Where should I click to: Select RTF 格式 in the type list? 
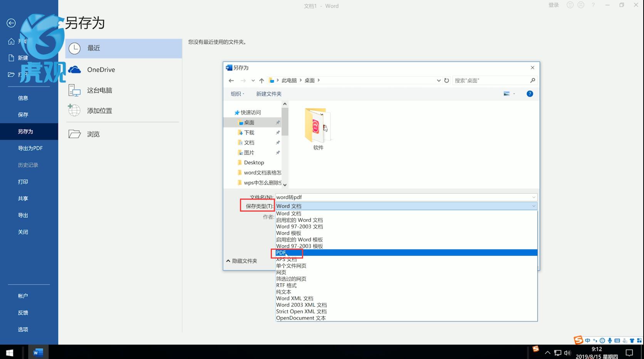[406, 286]
